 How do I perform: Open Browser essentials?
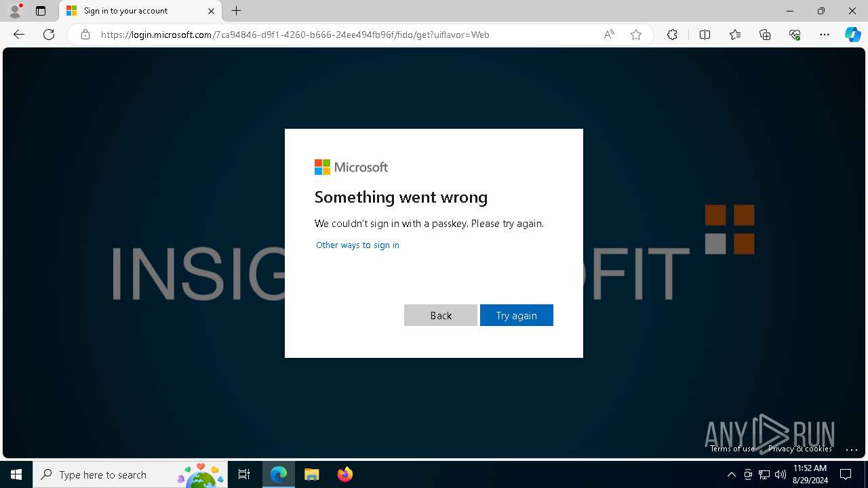(x=795, y=35)
